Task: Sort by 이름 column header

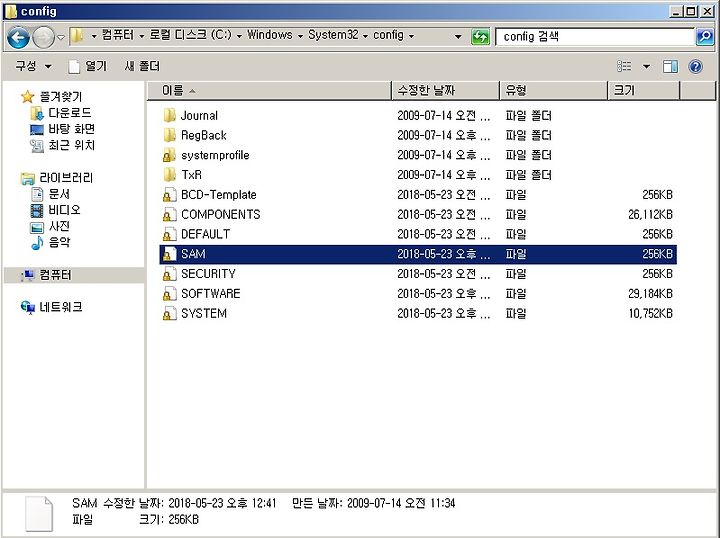Action: click(x=270, y=90)
